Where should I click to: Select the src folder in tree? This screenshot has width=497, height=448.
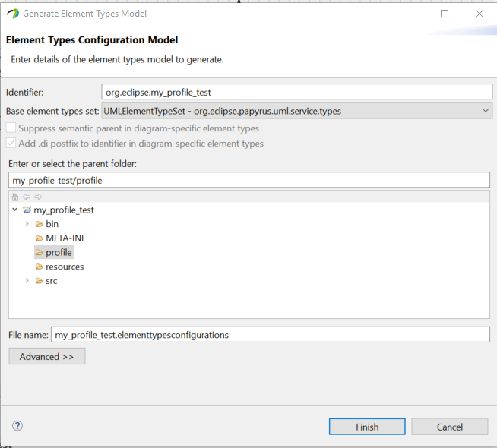click(52, 281)
